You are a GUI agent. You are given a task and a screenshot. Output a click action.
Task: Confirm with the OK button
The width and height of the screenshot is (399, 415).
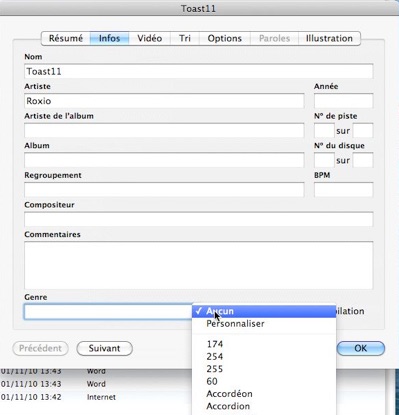coord(361,348)
